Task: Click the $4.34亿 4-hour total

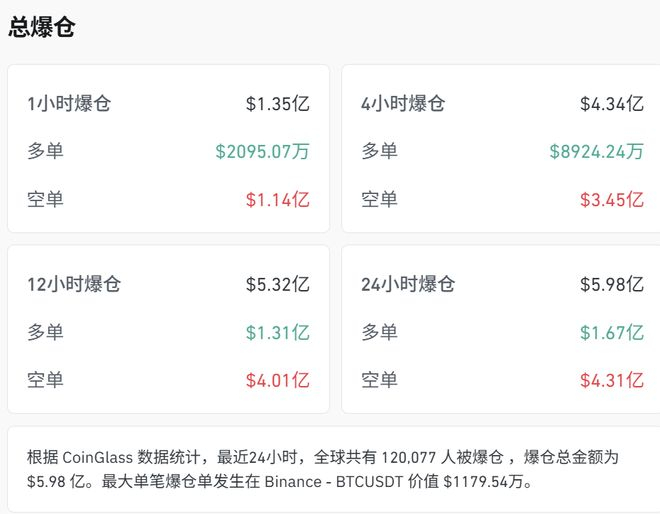Action: (x=612, y=104)
